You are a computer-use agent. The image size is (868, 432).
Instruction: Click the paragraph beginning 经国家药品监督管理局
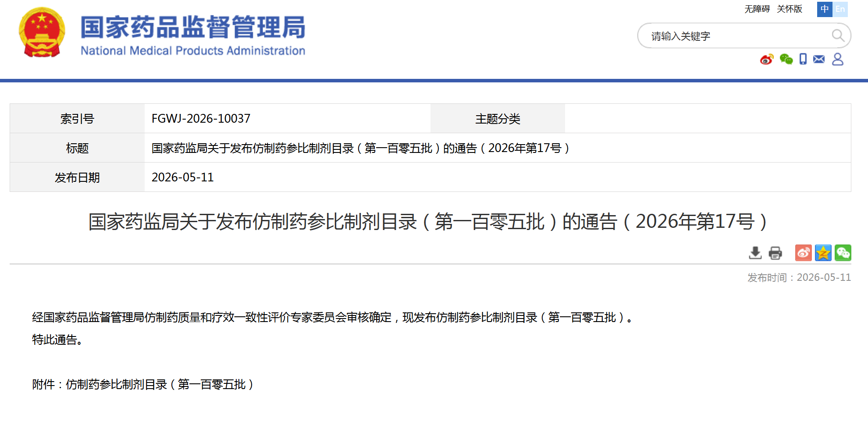coord(333,317)
